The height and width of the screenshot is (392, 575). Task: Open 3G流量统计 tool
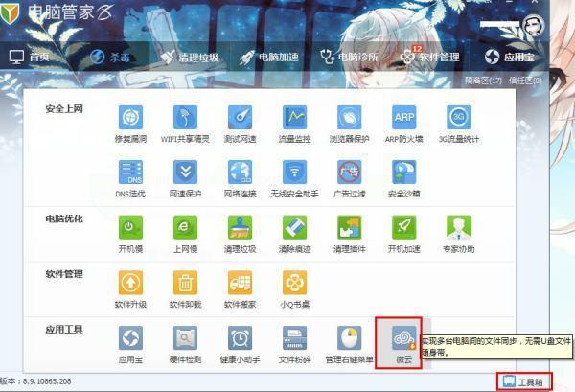tap(459, 124)
